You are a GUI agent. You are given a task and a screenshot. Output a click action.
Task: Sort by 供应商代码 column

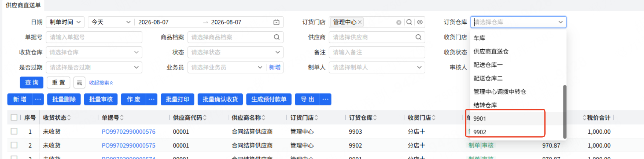coord(205,118)
